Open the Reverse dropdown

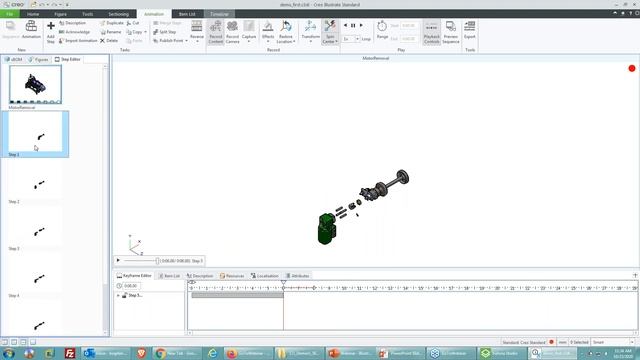click(x=197, y=41)
